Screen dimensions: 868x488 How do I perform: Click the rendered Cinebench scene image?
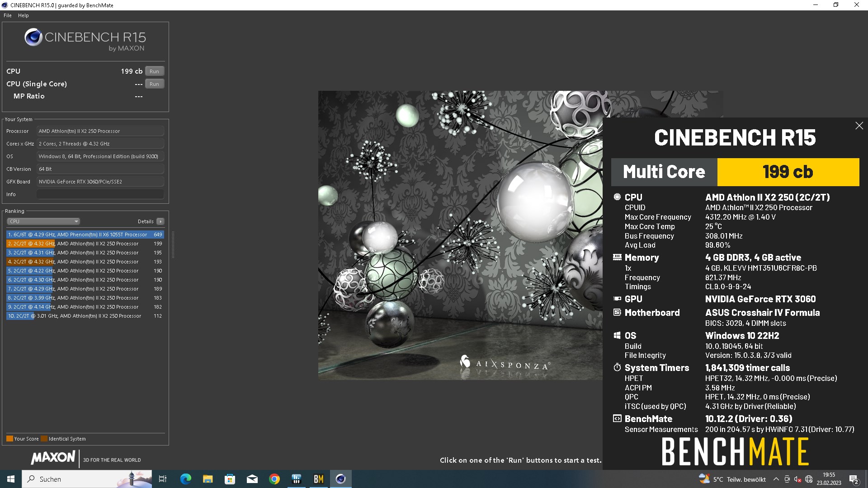(x=460, y=235)
